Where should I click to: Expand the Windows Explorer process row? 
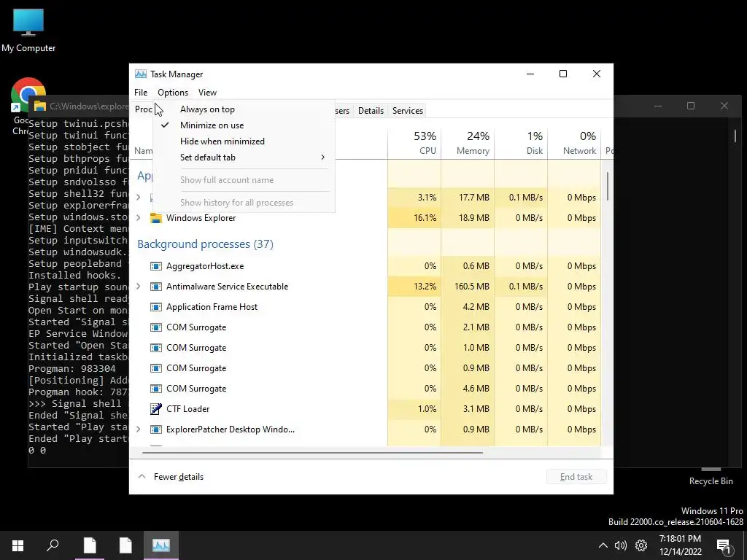[x=139, y=217]
